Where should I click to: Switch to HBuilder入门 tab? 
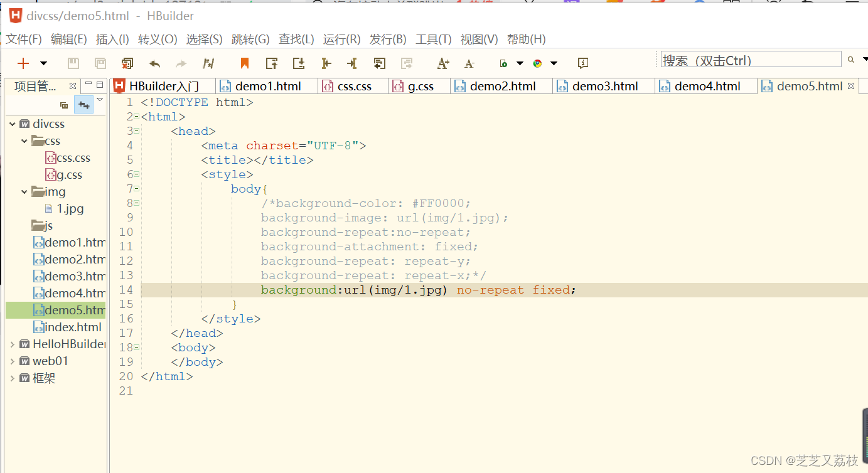click(x=163, y=87)
